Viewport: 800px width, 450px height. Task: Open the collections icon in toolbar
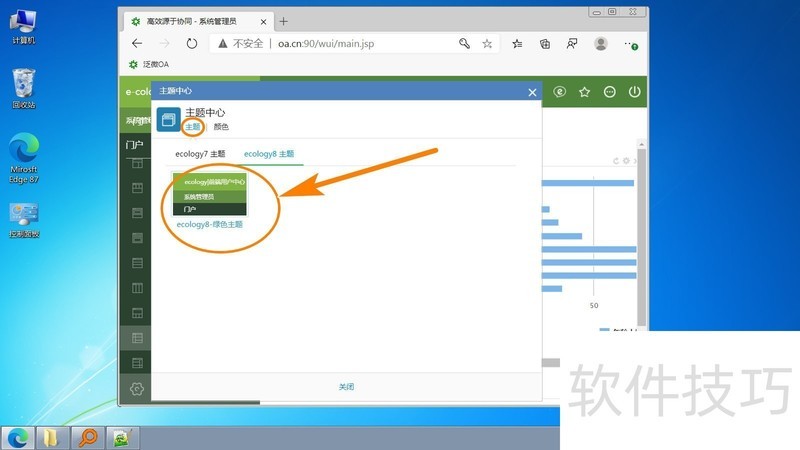(545, 44)
